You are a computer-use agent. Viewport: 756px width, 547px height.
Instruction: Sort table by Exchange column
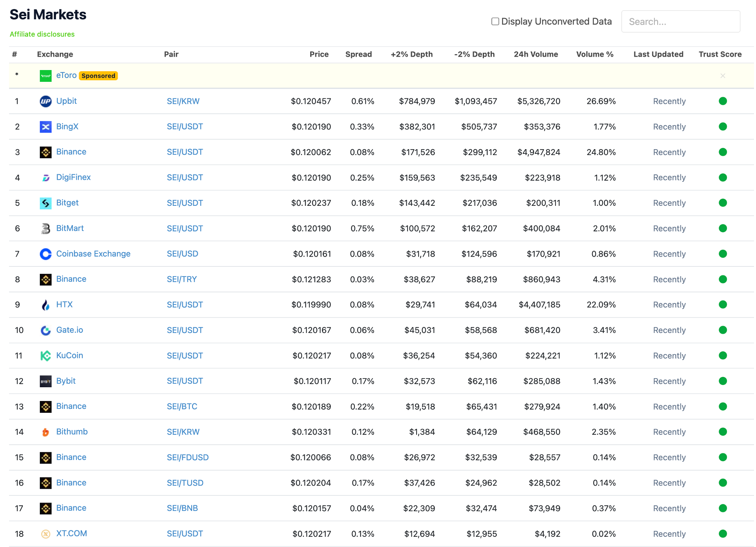[x=55, y=54]
